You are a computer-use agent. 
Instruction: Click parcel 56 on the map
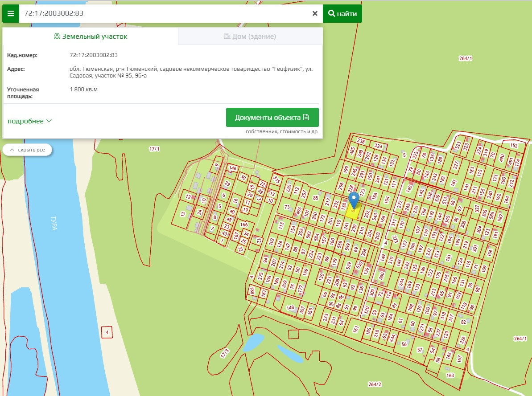[404, 344]
